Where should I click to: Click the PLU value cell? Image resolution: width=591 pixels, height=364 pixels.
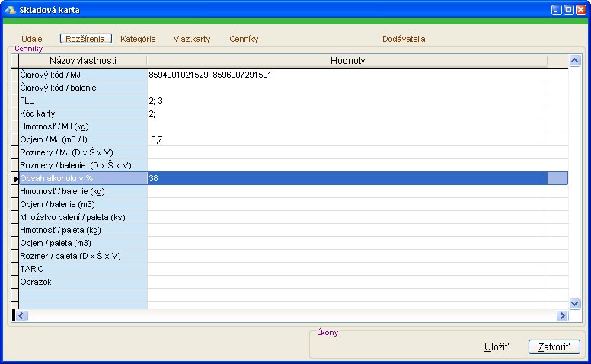(347, 101)
